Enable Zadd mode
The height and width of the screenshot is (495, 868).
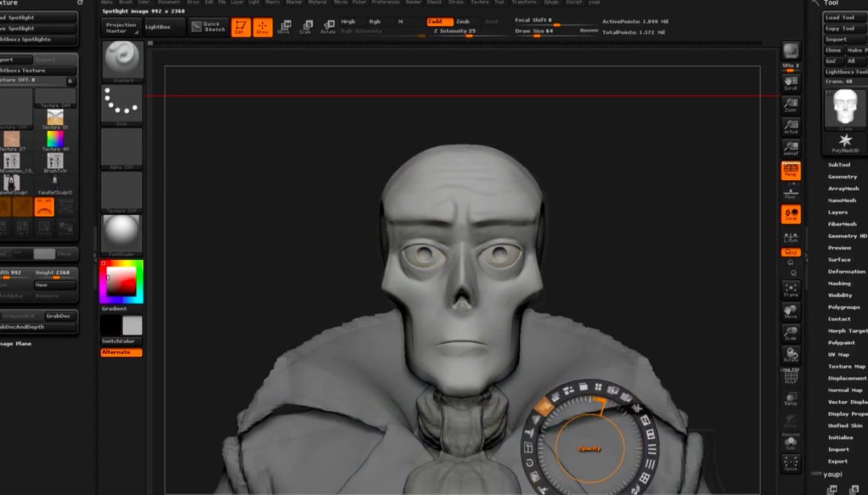tap(440, 21)
